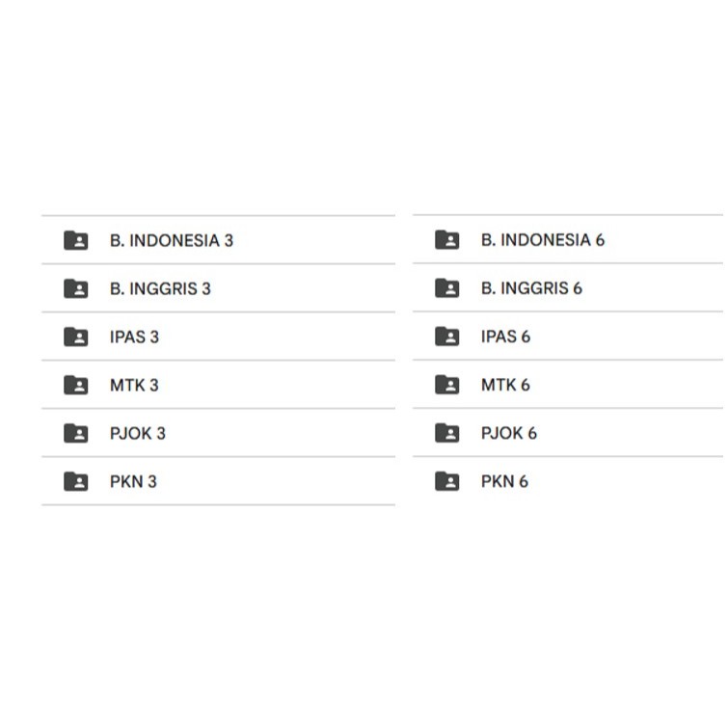Open the B. INDONESIA 6 folder name
The height and width of the screenshot is (728, 728).
pos(543,240)
